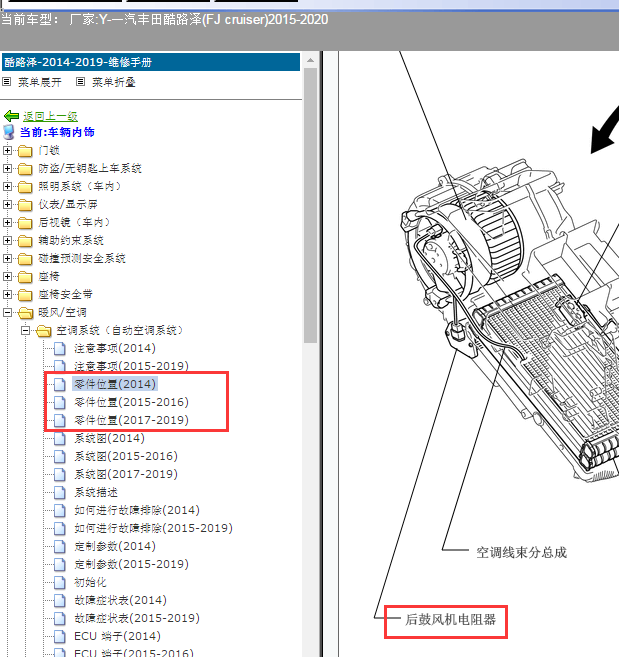Click 菜单展开 to expand all menus
The image size is (619, 657).
pyautogui.click(x=40, y=82)
